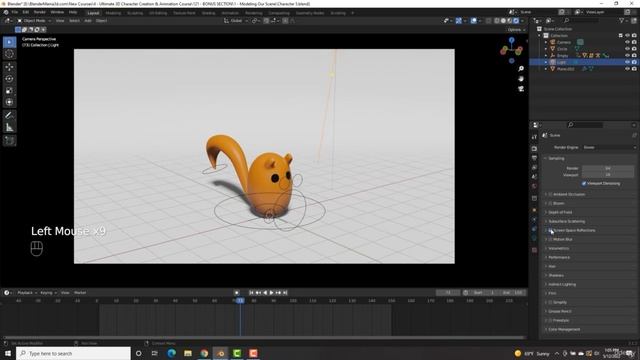Open the Object properties tab icon

[534, 210]
